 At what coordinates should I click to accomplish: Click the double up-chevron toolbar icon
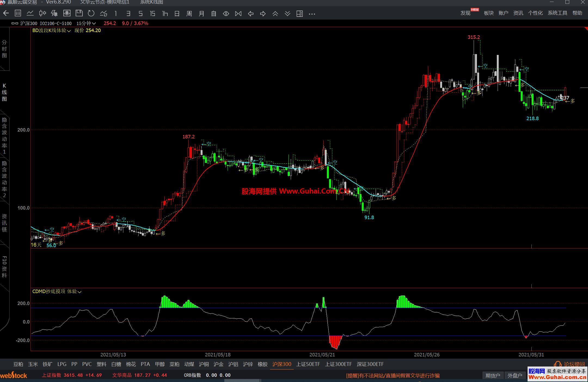point(275,14)
